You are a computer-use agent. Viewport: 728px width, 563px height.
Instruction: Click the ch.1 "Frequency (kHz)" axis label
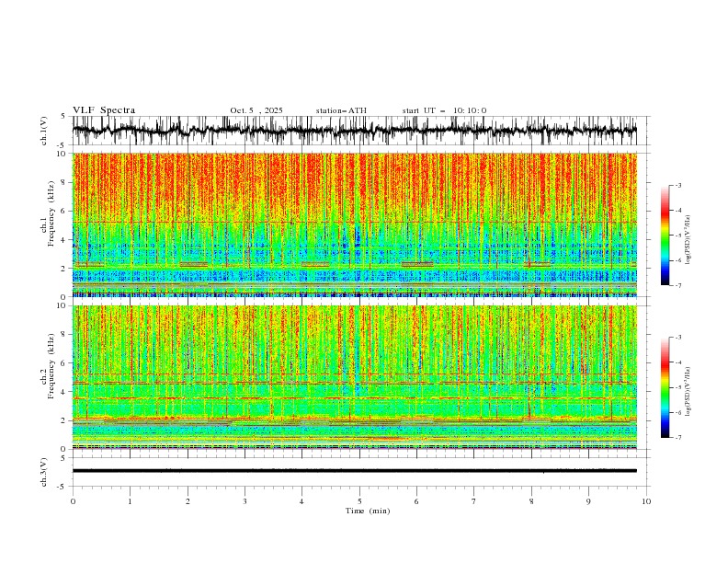[51, 214]
